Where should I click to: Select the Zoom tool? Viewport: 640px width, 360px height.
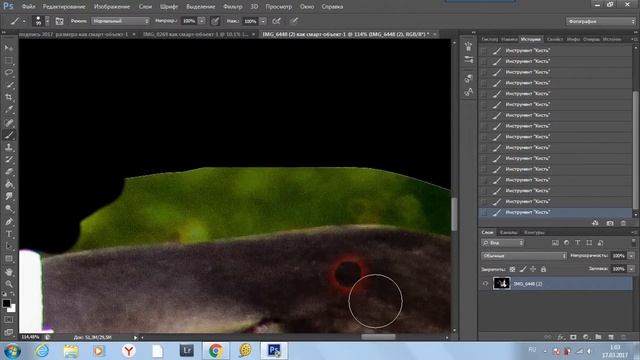[9, 284]
